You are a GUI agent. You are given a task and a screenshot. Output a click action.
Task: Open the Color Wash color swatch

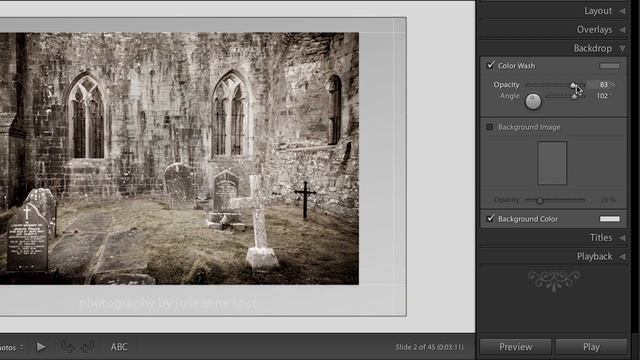pyautogui.click(x=609, y=66)
